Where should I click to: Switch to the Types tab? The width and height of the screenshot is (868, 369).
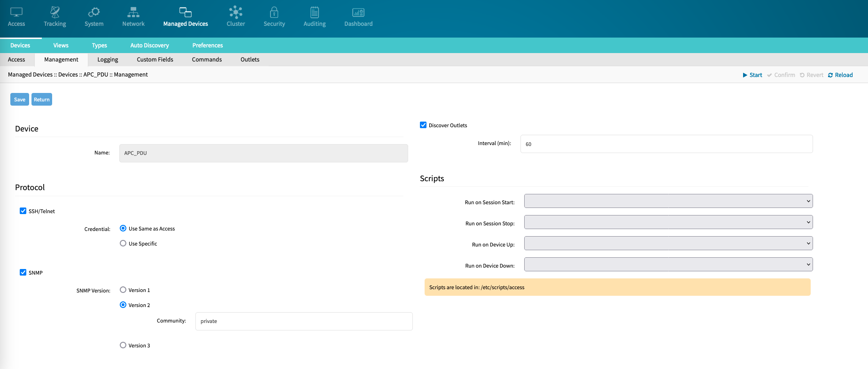pyautogui.click(x=100, y=46)
